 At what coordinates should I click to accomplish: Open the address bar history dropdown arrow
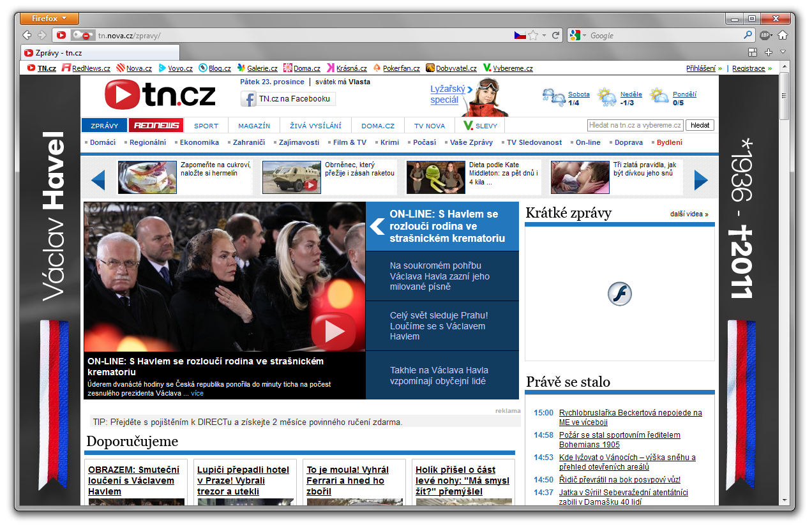tap(544, 35)
